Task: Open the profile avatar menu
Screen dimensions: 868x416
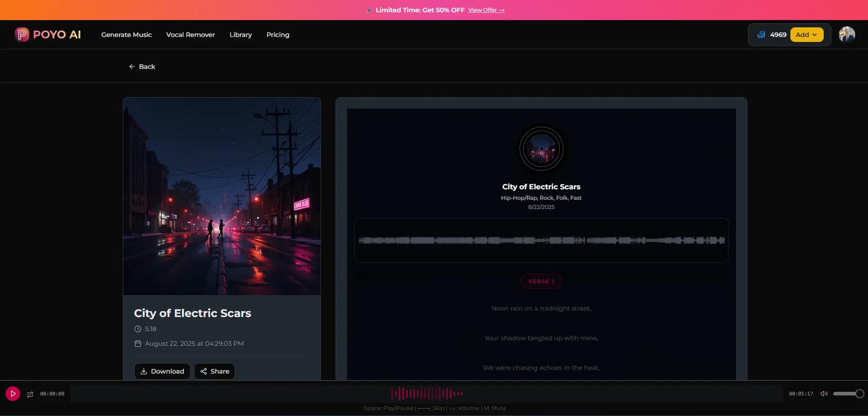Action: (x=847, y=34)
